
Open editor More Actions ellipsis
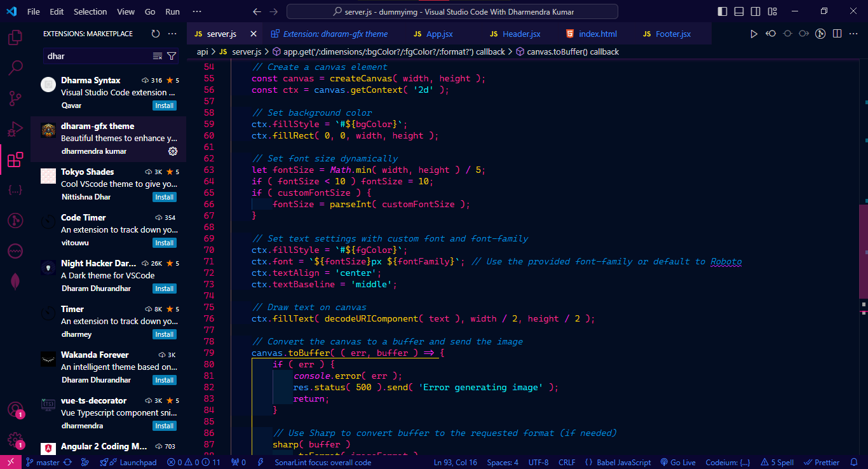point(853,34)
